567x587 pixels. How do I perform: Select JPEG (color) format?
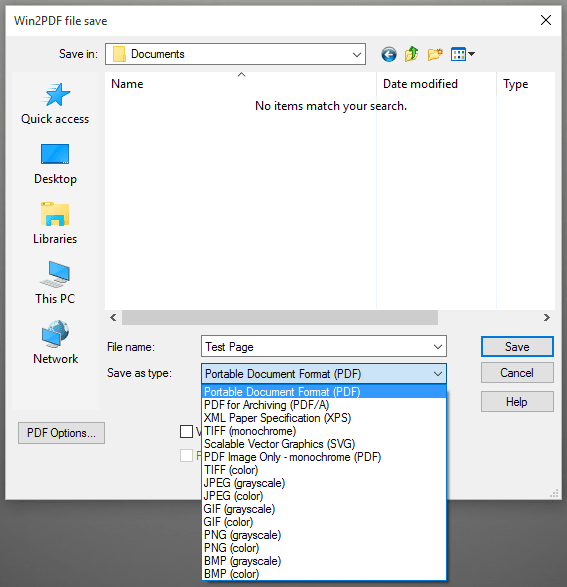coord(324,496)
